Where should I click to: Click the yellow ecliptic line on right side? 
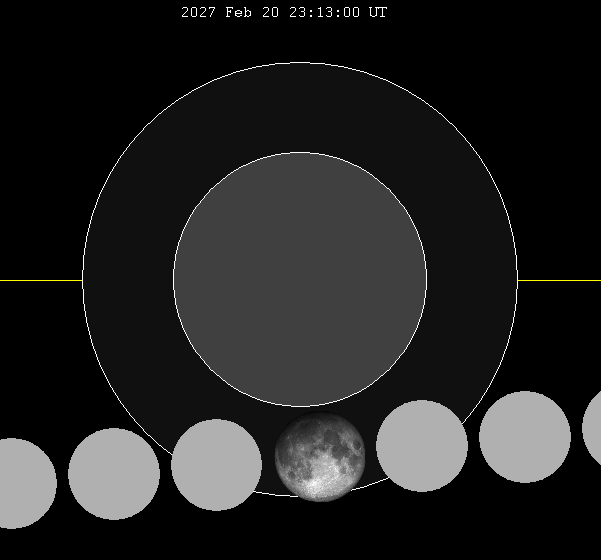click(x=560, y=280)
